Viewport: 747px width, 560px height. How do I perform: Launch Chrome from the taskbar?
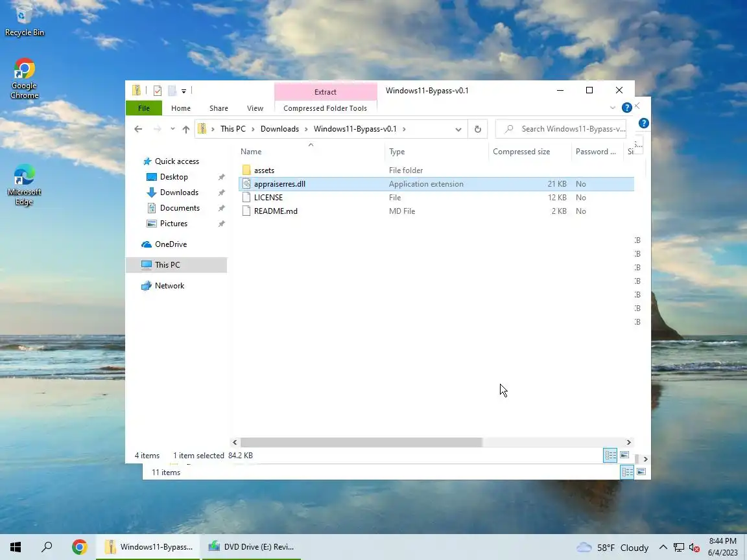click(80, 546)
